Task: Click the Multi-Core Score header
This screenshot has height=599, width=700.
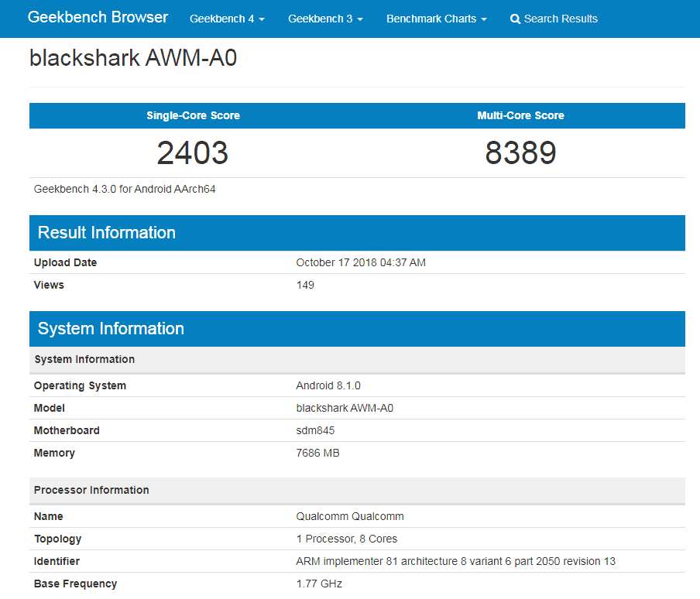Action: point(520,115)
